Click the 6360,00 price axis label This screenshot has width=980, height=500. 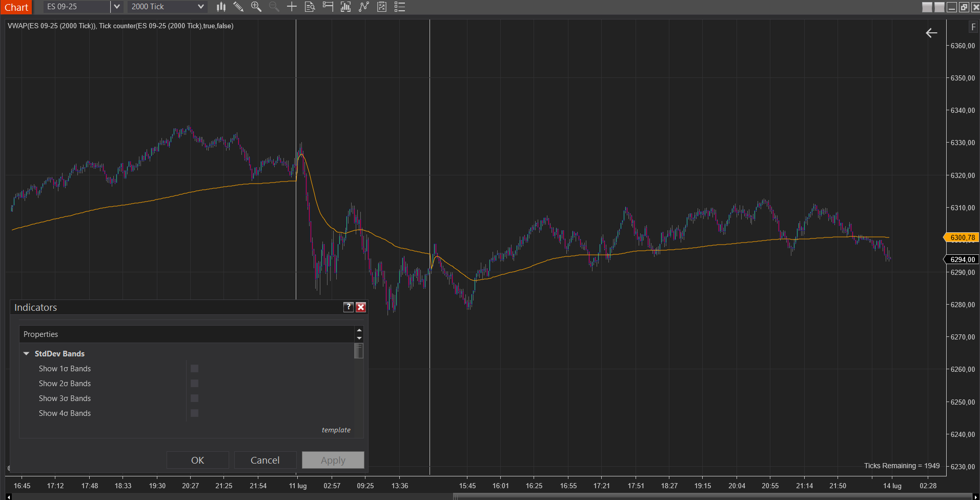[963, 46]
